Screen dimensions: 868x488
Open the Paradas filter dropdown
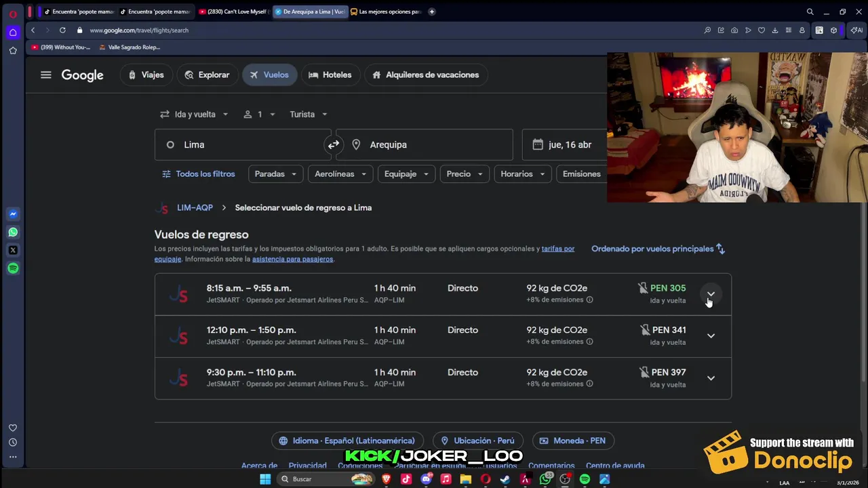pyautogui.click(x=275, y=174)
